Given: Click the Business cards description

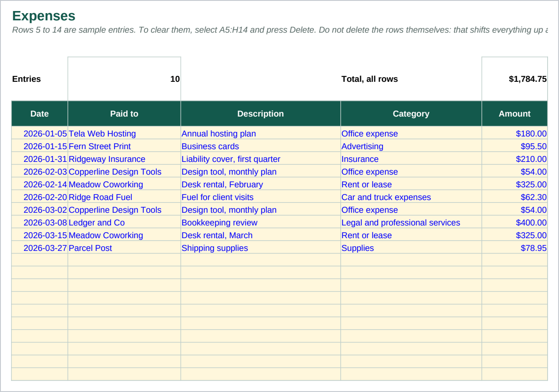Looking at the screenshot, I should point(261,146).
